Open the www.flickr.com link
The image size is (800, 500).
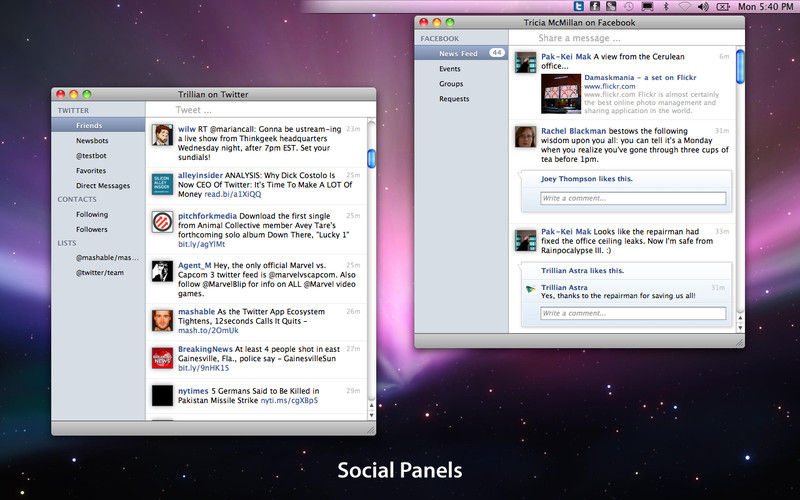[610, 86]
